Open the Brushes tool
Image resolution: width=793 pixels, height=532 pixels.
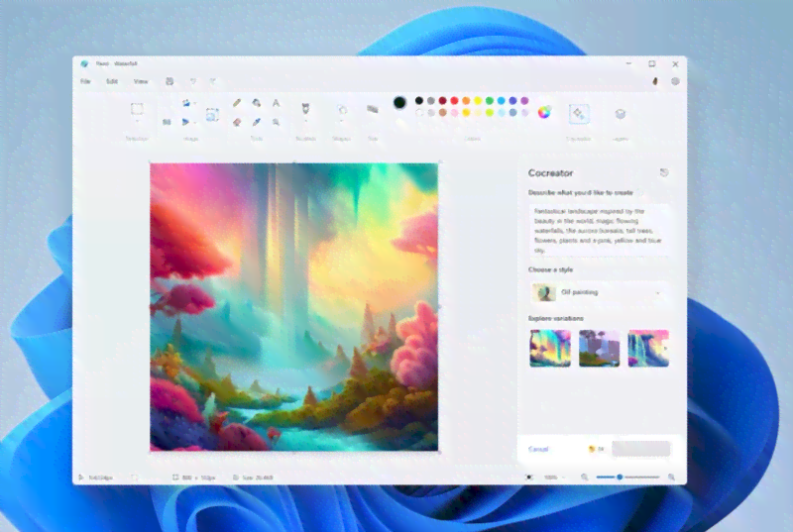pos(305,109)
